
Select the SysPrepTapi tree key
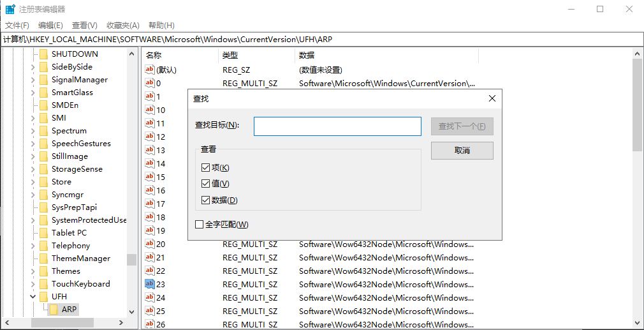click(x=75, y=207)
